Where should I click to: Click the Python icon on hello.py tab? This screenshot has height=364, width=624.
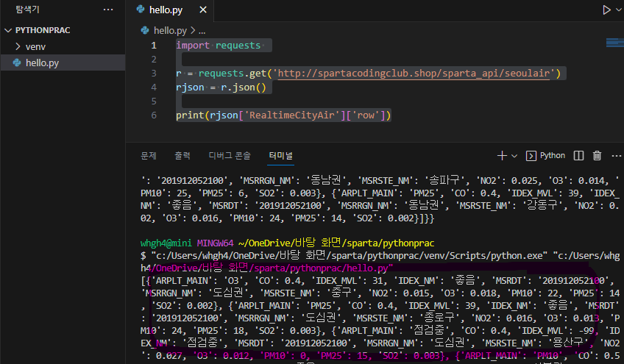click(x=140, y=9)
